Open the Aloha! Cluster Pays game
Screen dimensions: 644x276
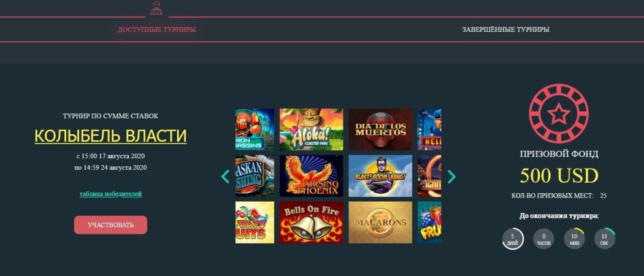click(x=312, y=129)
